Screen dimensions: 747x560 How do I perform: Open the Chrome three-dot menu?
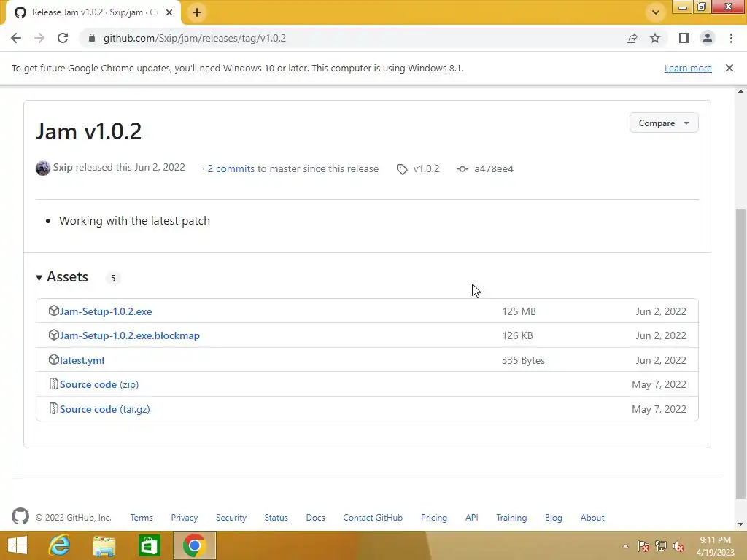tap(731, 38)
